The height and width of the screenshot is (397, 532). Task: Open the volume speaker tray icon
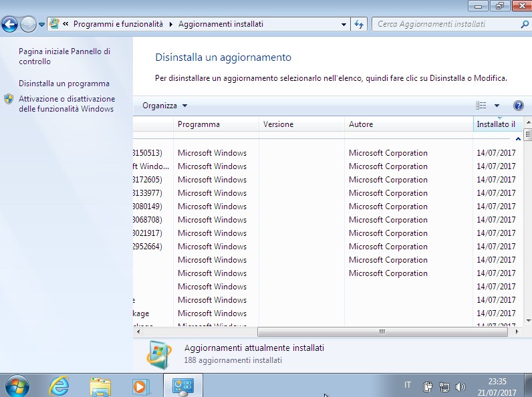460,386
